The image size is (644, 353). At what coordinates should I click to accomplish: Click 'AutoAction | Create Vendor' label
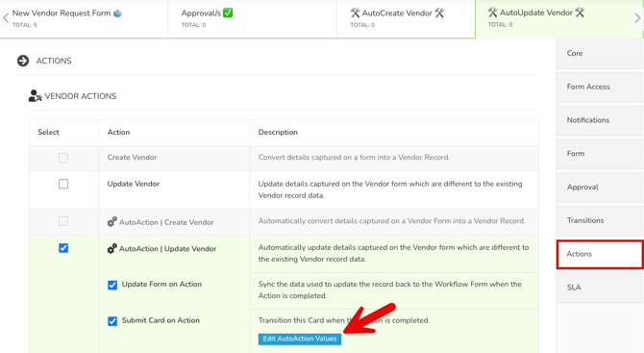click(166, 222)
